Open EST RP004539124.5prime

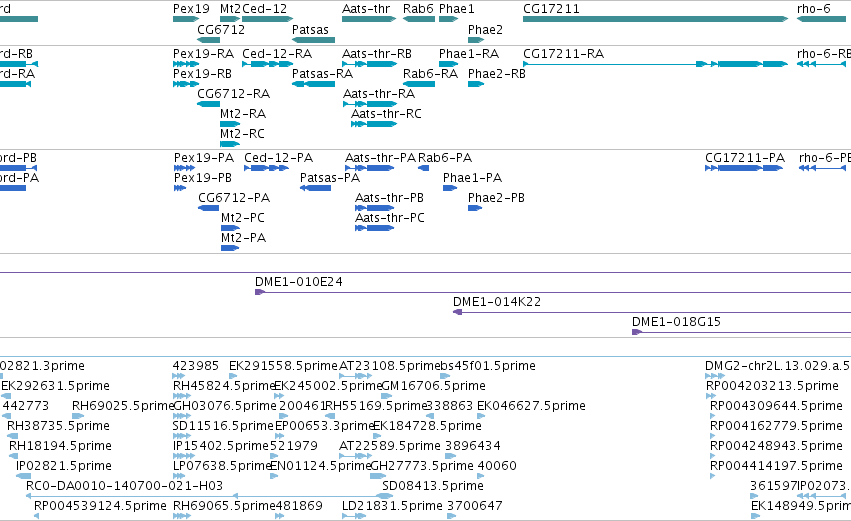coord(36,516)
